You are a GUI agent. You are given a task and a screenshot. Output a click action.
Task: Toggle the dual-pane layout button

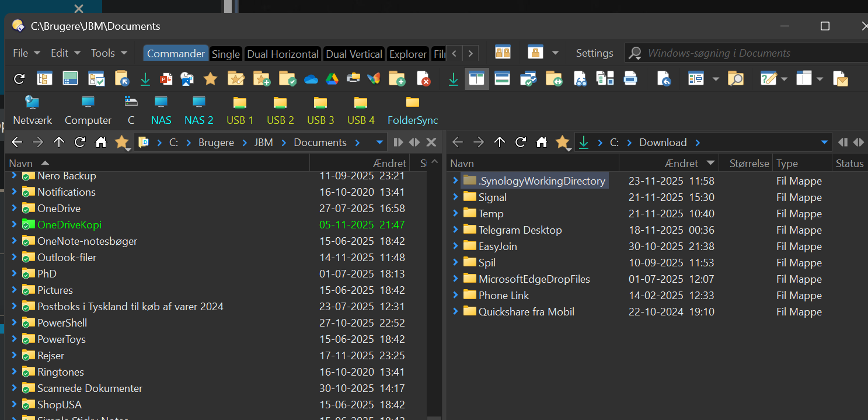coord(477,79)
